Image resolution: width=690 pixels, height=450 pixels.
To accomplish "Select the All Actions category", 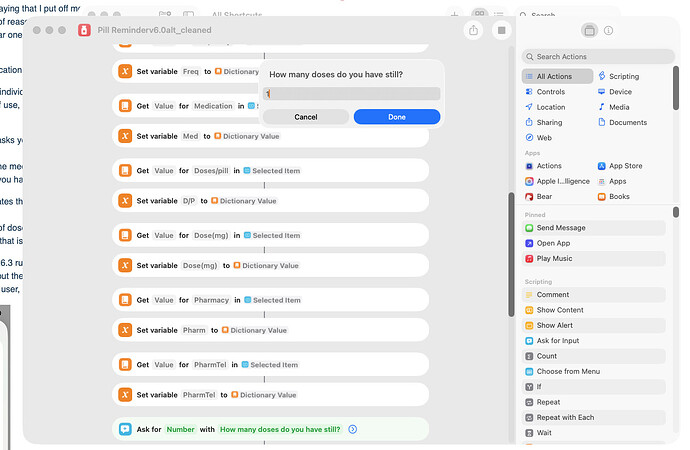I will (x=555, y=76).
